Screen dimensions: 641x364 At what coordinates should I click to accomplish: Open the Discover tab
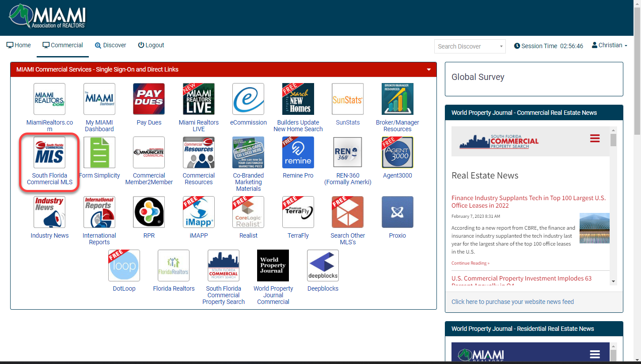110,45
